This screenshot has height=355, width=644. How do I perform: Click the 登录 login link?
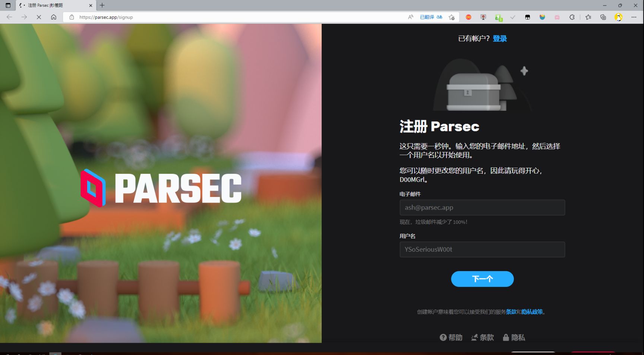tap(500, 38)
